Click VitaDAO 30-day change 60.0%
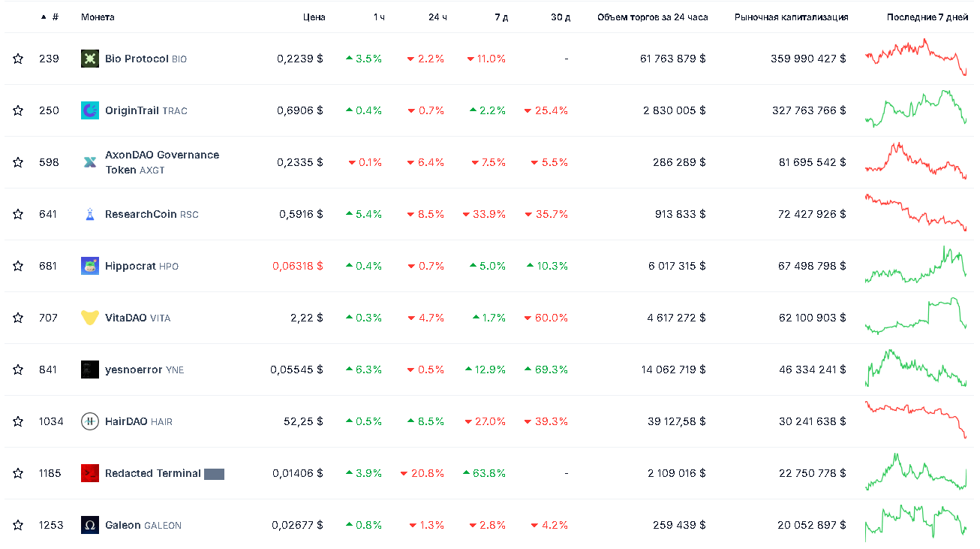 tap(546, 318)
